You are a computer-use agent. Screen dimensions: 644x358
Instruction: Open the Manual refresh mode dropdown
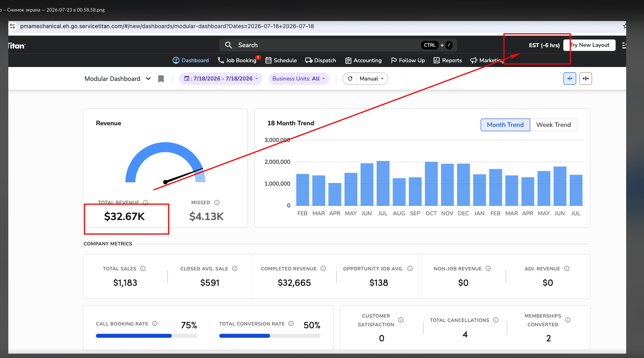(372, 78)
